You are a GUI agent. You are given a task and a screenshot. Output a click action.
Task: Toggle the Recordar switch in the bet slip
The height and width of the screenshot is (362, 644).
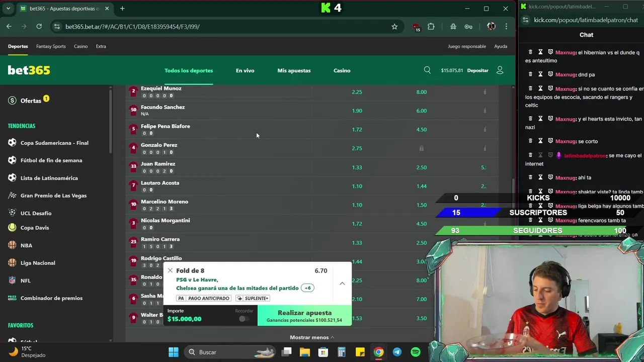coord(244,319)
